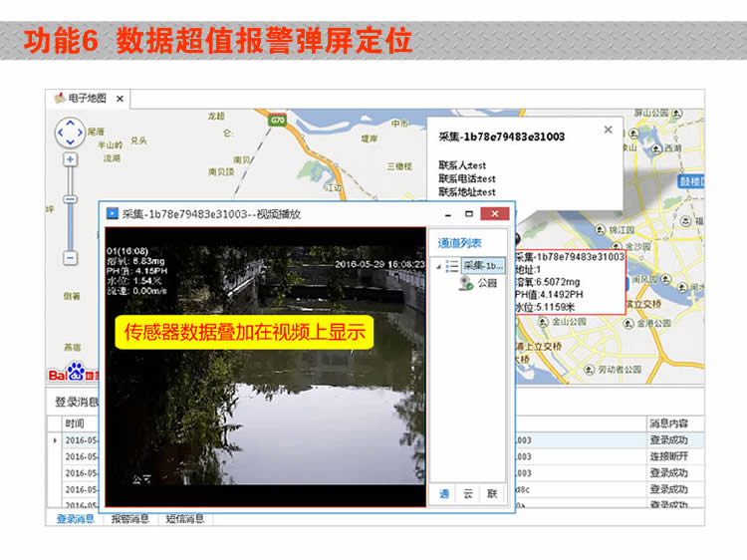Switch to the 联 tab in video window
Screen dimensions: 747x560
(x=492, y=494)
